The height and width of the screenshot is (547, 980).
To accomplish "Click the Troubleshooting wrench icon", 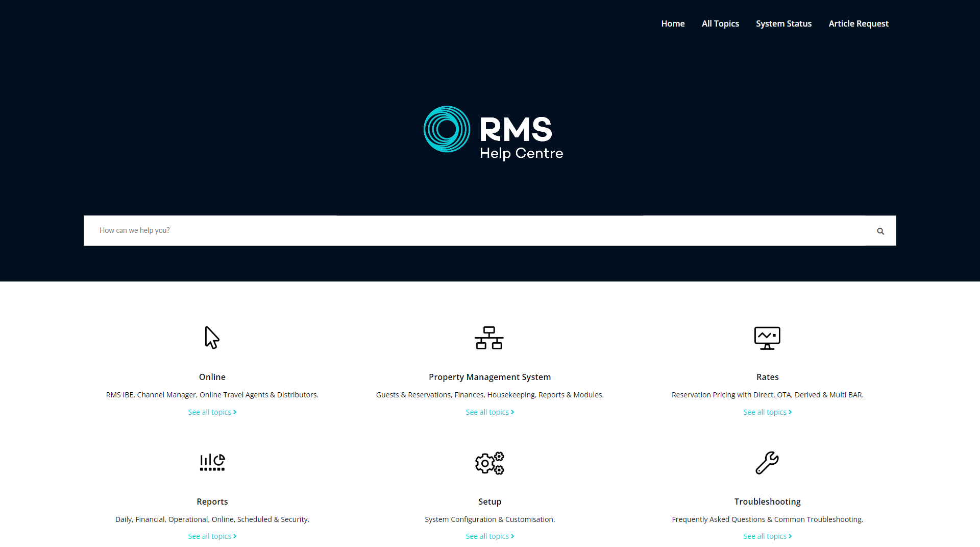I will click(767, 463).
